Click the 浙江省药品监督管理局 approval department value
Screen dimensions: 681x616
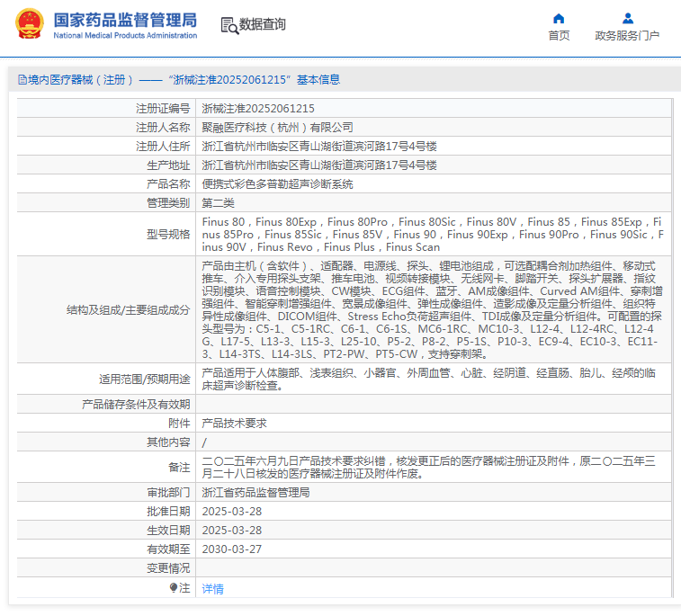(255, 492)
